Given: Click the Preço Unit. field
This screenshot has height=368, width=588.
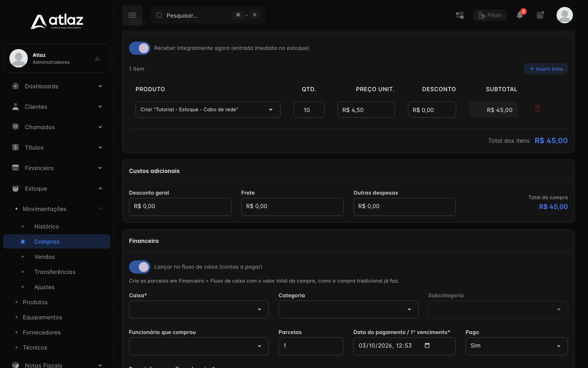Looking at the screenshot, I should click(366, 110).
